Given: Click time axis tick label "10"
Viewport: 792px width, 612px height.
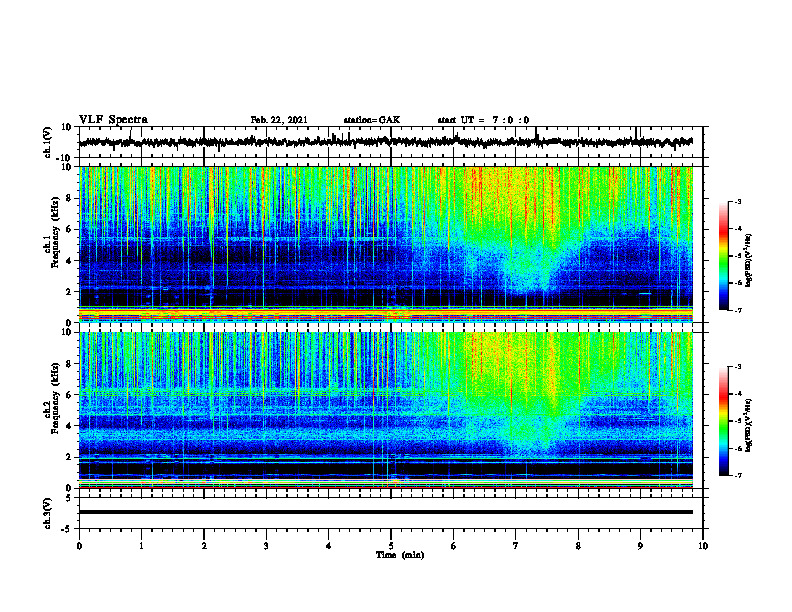Looking at the screenshot, I should coord(703,546).
